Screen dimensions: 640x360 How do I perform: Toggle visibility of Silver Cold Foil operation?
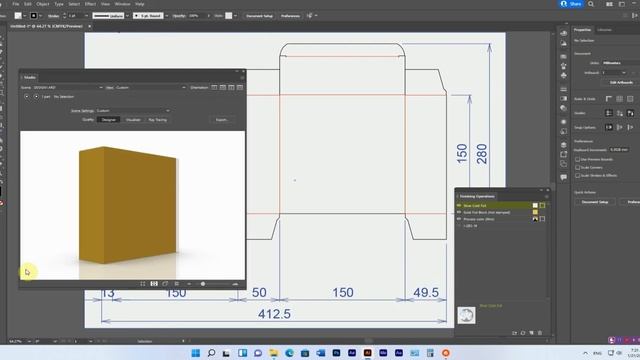[x=459, y=205]
